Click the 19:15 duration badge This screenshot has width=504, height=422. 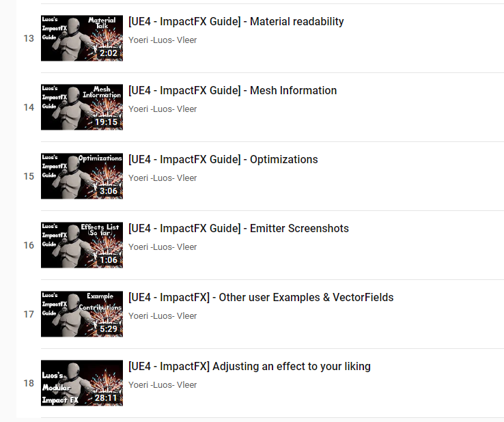(x=107, y=122)
